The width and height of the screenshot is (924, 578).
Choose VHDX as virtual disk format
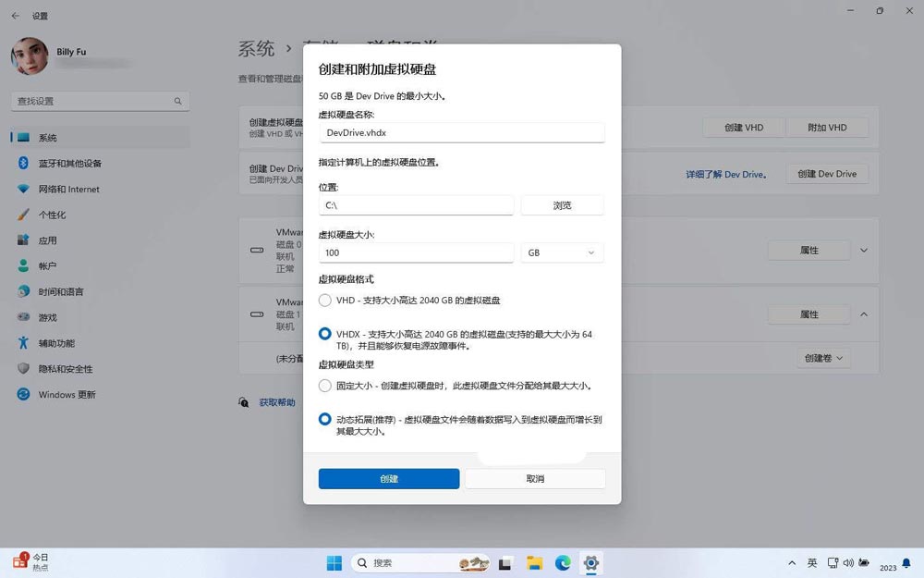[324, 334]
